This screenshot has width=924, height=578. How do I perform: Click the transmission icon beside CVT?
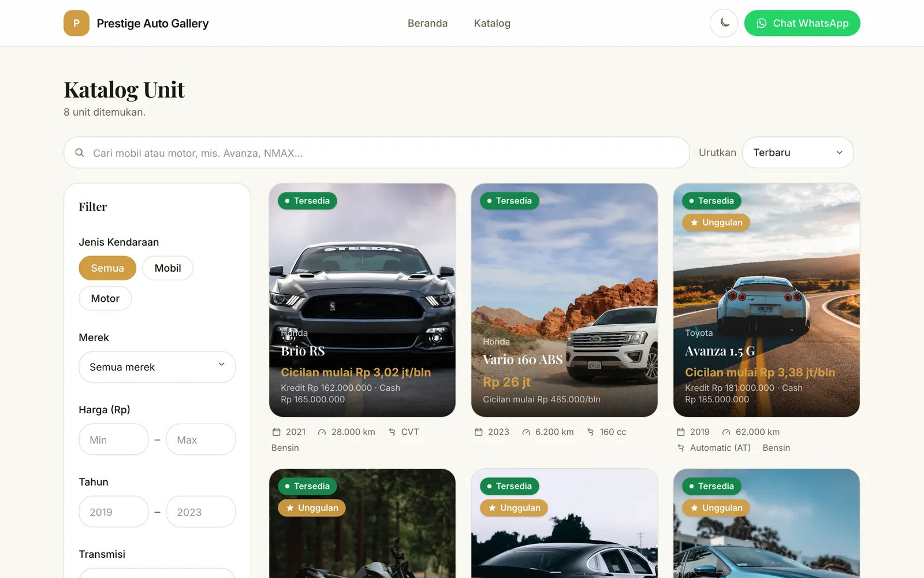pos(392,432)
